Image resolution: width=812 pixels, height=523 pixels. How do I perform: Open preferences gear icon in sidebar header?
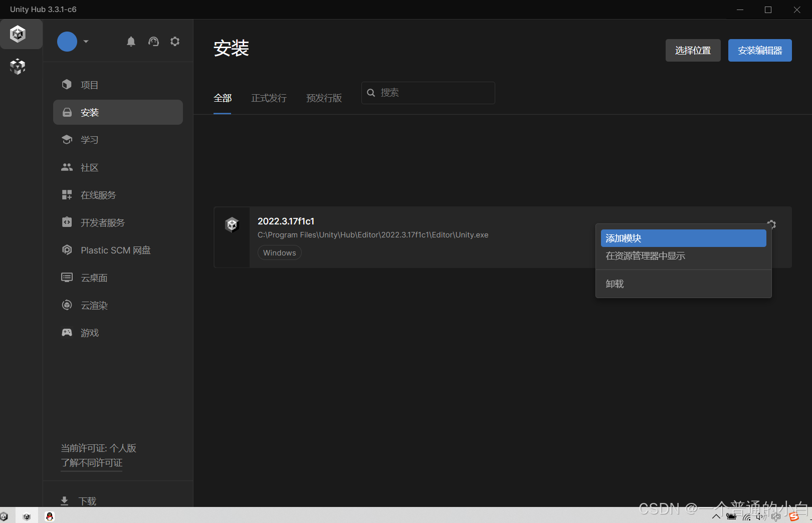(x=175, y=42)
